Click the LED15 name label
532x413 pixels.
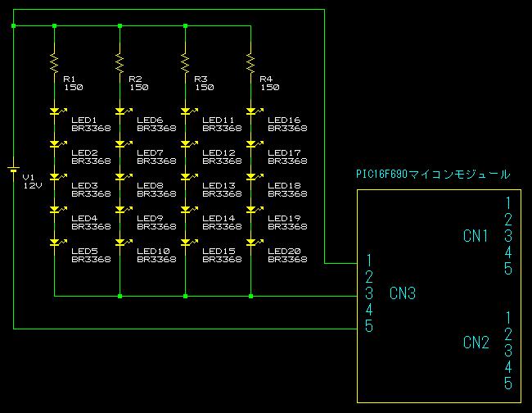[219, 252]
